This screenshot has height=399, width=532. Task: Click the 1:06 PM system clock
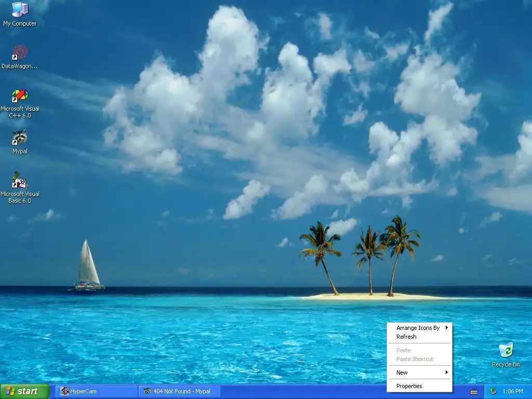point(513,391)
